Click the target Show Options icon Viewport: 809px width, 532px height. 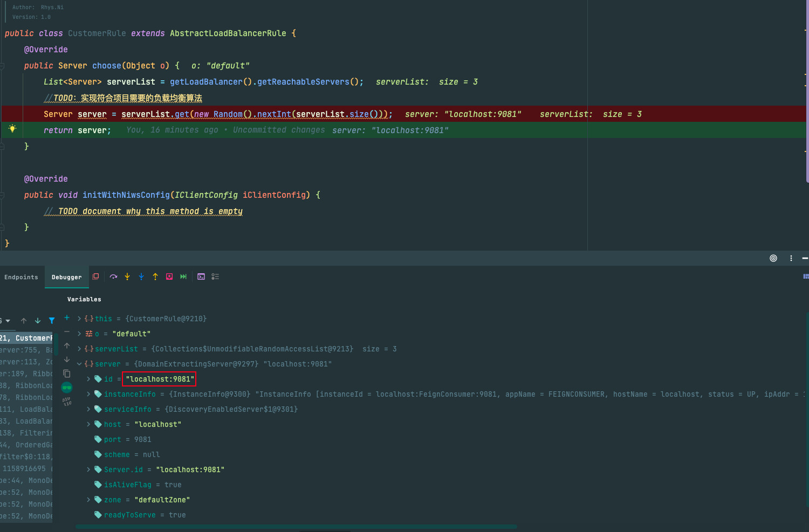pos(773,258)
